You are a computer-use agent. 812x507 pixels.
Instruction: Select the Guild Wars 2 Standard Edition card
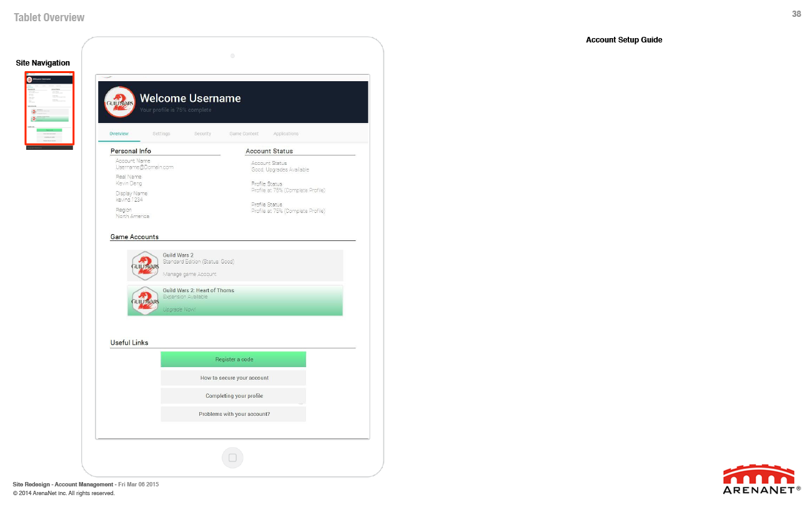click(x=235, y=265)
